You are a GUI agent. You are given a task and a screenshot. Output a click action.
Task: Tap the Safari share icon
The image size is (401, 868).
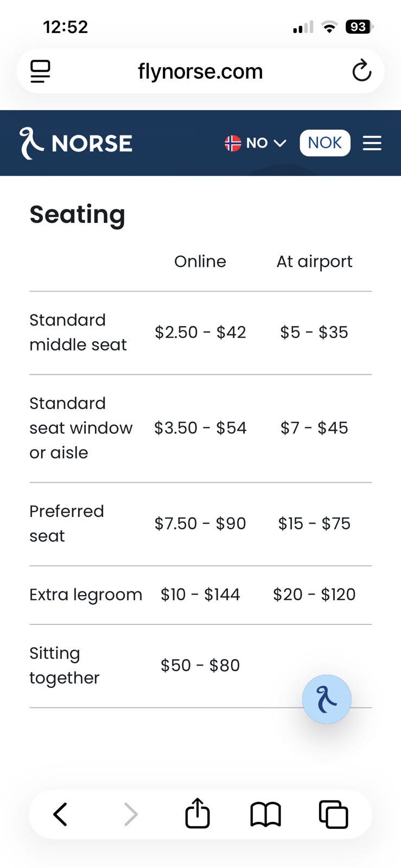click(198, 813)
